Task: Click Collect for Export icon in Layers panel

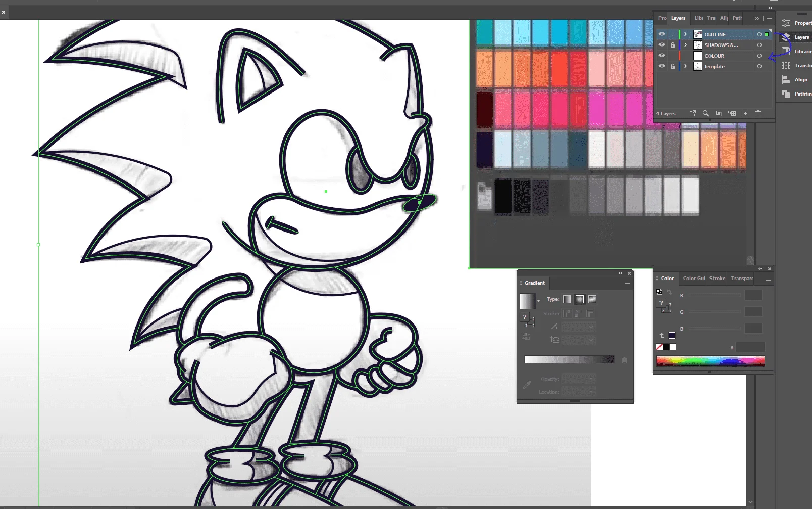Action: (x=693, y=114)
